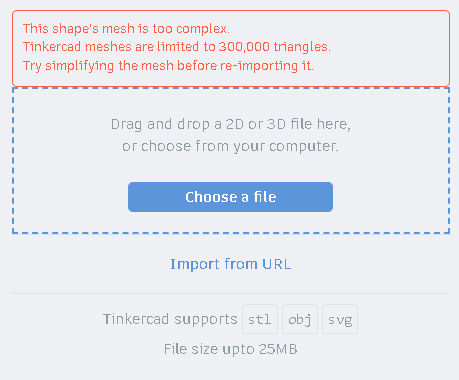This screenshot has width=459, height=380.
Task: Click the "Drag and drop a 2D or 3D file" text
Action: 231,124
